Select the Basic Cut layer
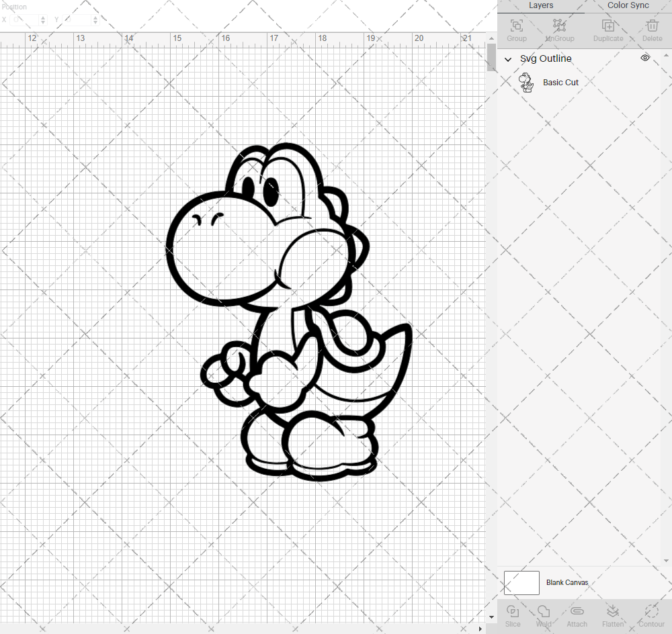 (x=561, y=82)
